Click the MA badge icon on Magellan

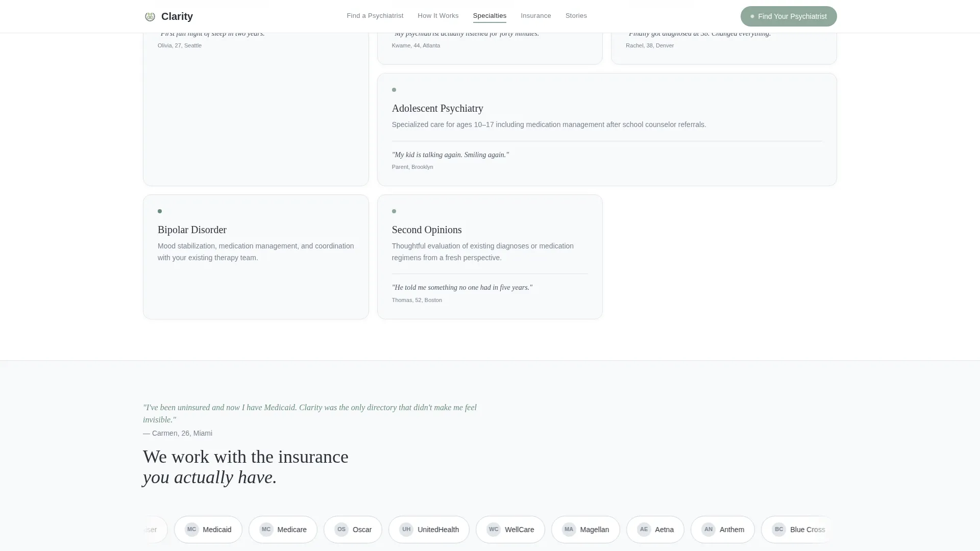569,530
